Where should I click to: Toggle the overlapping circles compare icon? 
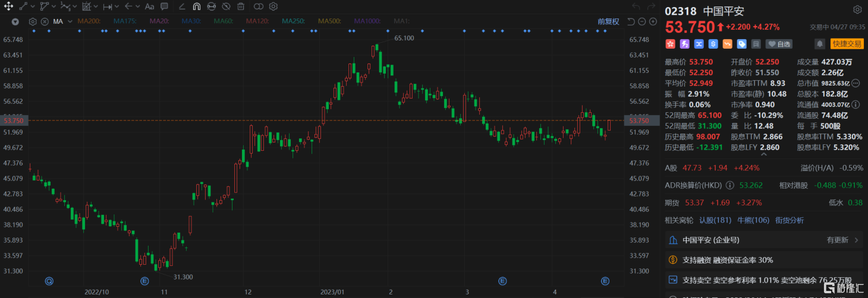[259, 7]
